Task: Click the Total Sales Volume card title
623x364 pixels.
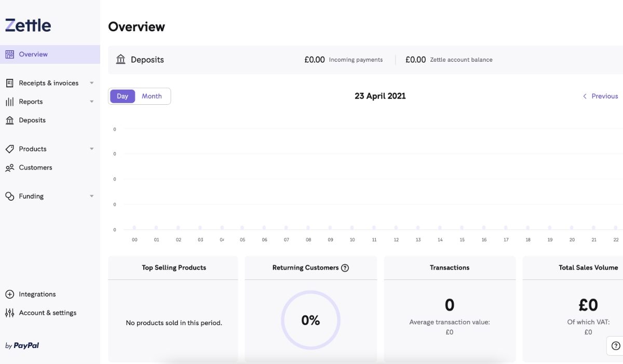Action: [x=588, y=268]
